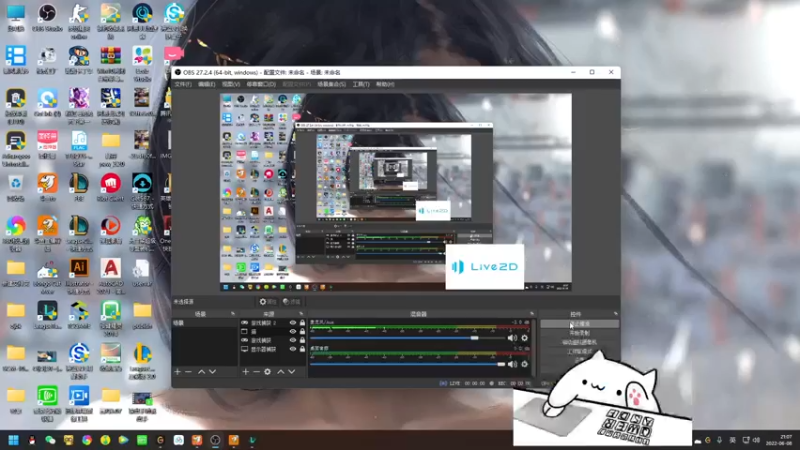
Task: Launch AutoCAD desktop shortcut
Action: pos(111,276)
